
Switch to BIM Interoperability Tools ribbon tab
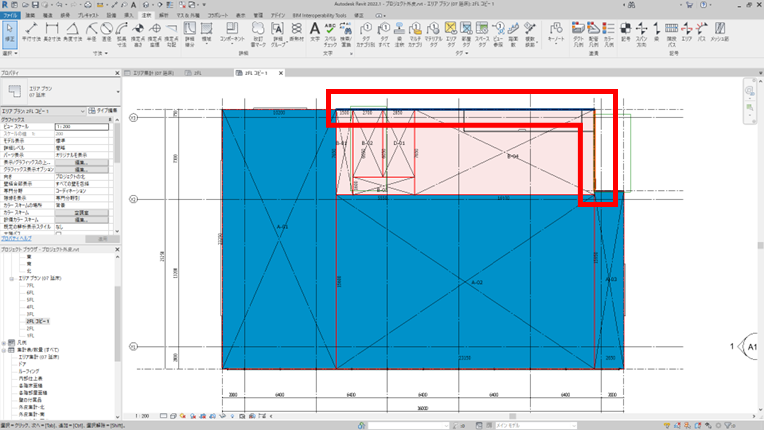pyautogui.click(x=320, y=16)
